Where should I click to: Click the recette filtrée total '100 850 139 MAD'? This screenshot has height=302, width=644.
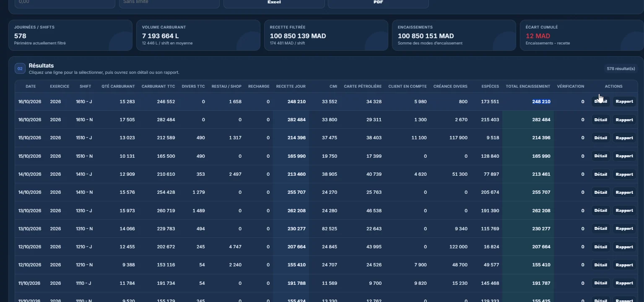[298, 36]
